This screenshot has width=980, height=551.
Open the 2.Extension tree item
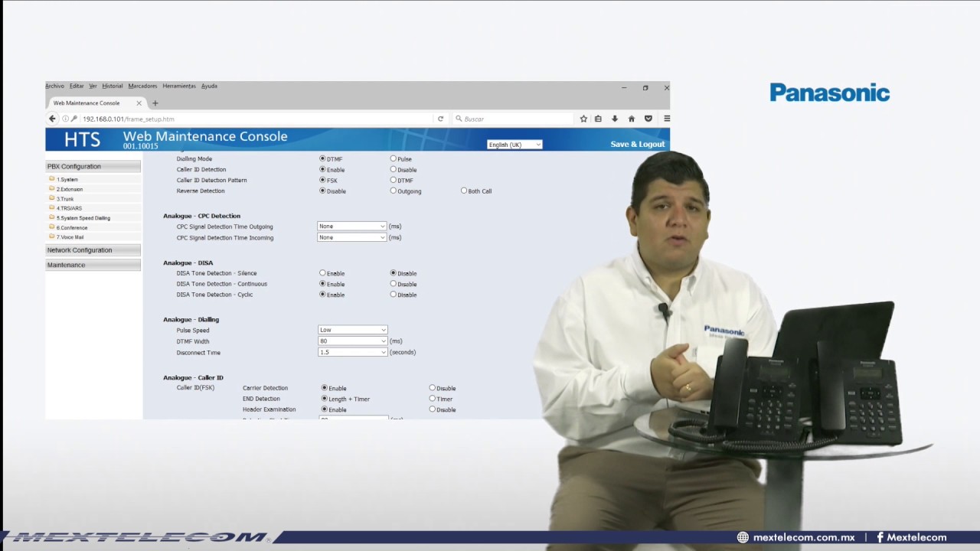[70, 189]
